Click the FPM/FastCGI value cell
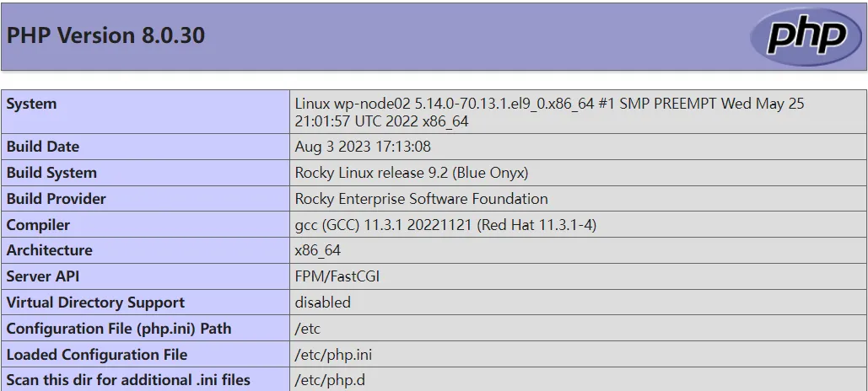 point(337,276)
